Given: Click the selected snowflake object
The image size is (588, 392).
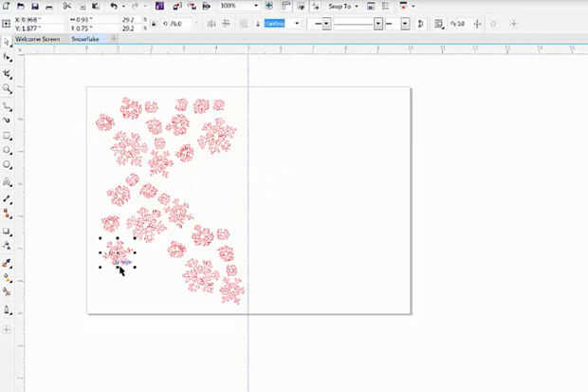Looking at the screenshot, I should [x=118, y=252].
